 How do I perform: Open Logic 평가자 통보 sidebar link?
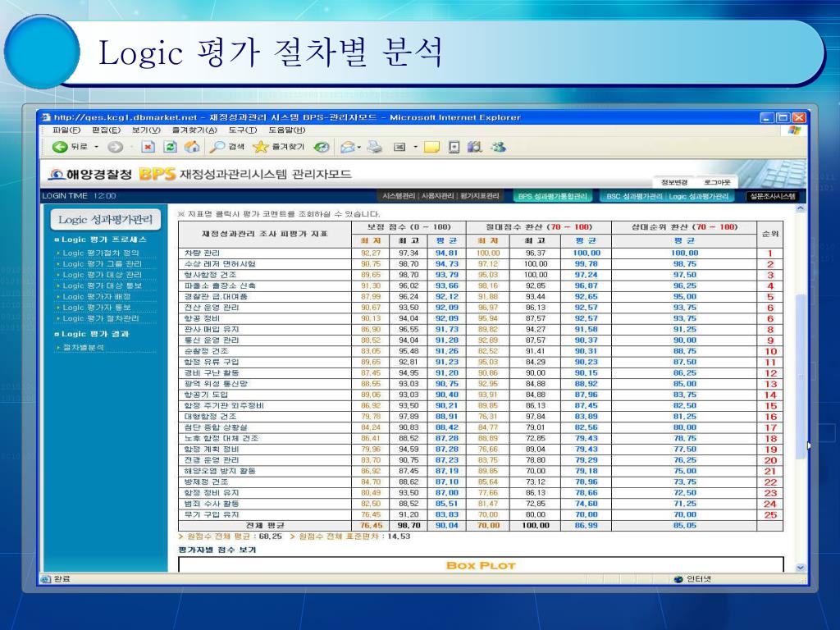click(97, 308)
